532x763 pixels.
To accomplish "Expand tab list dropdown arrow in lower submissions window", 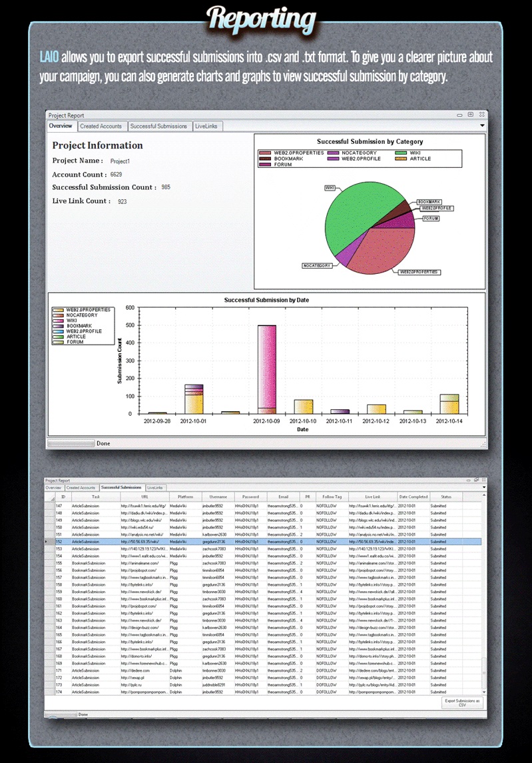I will click(x=483, y=487).
